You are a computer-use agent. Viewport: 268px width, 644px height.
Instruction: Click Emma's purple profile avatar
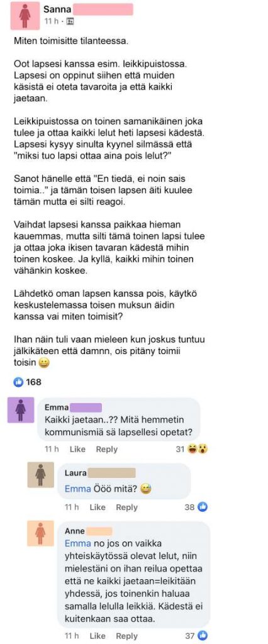(21, 410)
